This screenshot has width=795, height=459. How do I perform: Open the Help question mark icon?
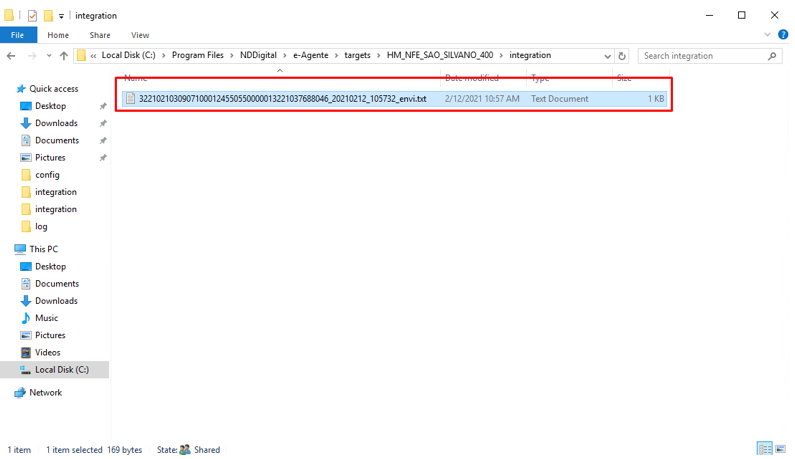pos(782,35)
